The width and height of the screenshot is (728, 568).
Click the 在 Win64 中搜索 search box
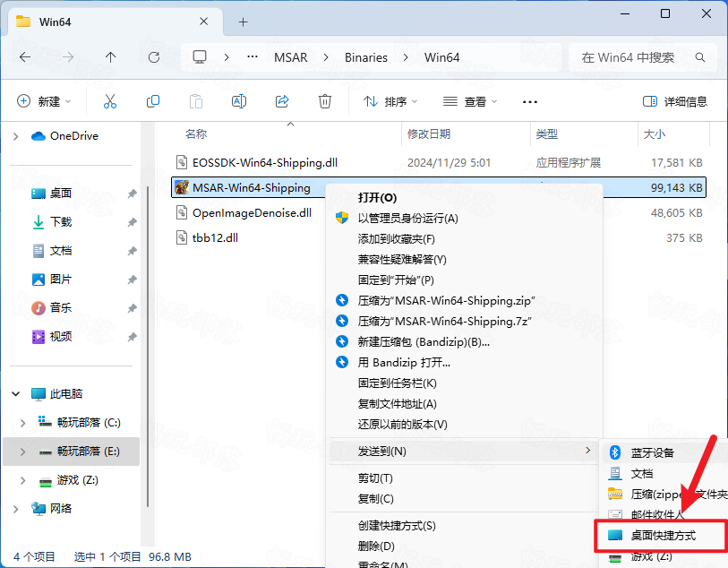click(644, 57)
